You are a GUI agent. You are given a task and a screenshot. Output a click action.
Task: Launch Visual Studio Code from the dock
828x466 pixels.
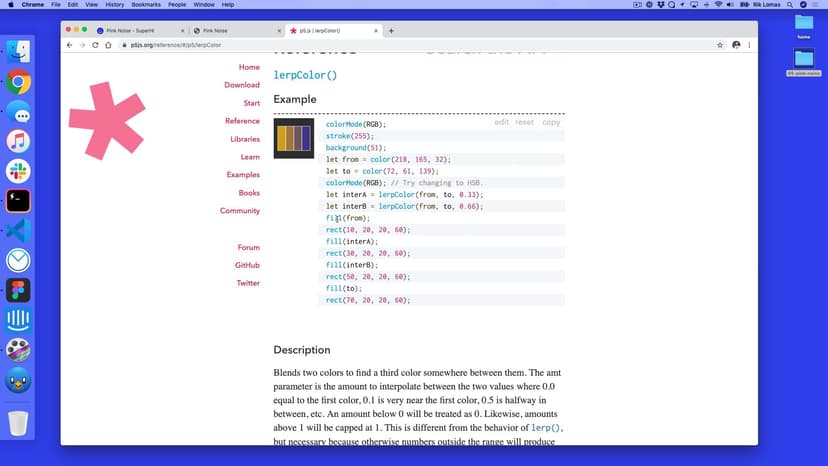point(18,230)
